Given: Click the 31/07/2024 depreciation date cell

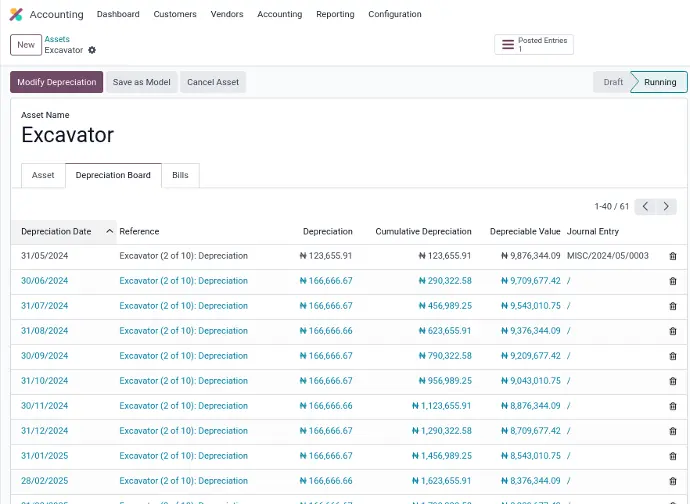Looking at the screenshot, I should coord(44,306).
